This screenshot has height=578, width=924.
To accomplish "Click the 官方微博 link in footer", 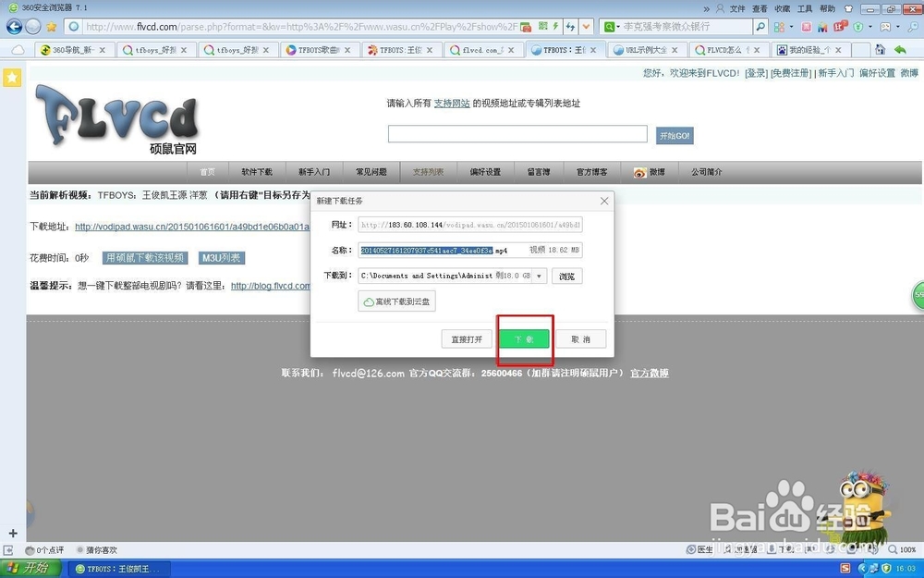I will [650, 374].
